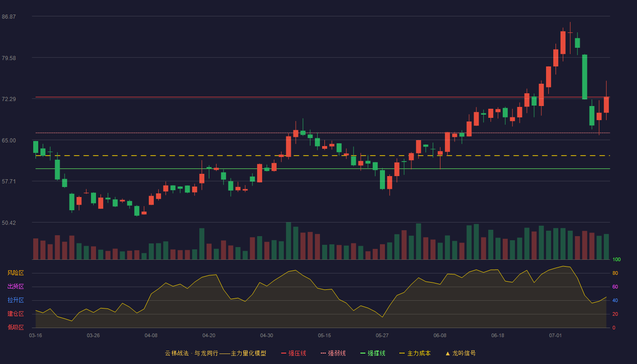Image resolution: width=637 pixels, height=364 pixels.
Task: Click the indicator axis value 80
Action: coord(615,273)
